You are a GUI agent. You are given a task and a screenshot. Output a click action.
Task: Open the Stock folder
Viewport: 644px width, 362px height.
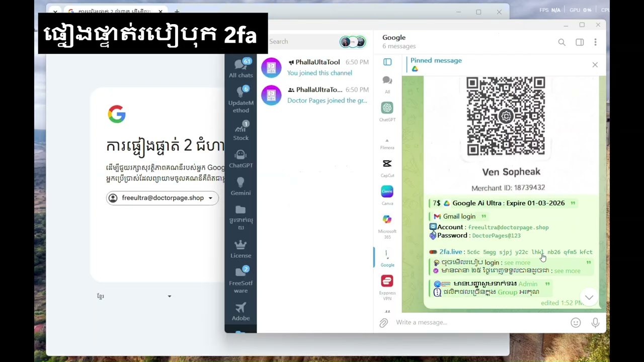pyautogui.click(x=240, y=131)
